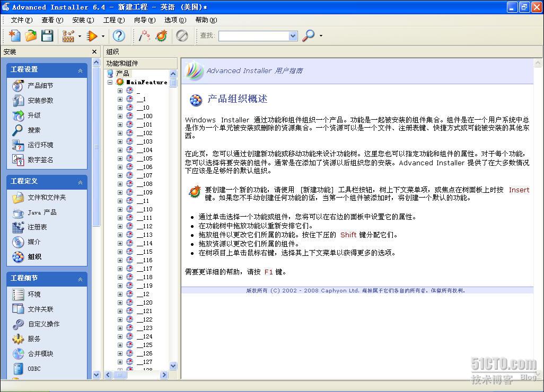Open Help question mark icon
The height and width of the screenshot is (392, 544).
(x=119, y=35)
